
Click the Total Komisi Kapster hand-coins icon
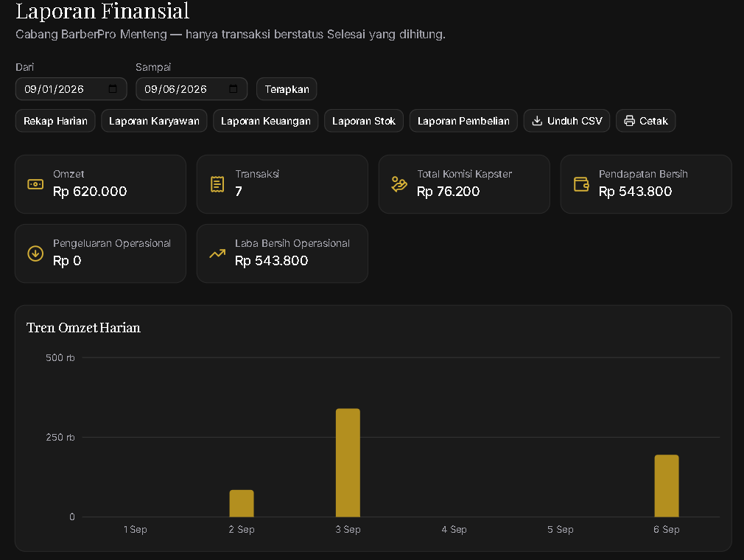click(x=399, y=184)
